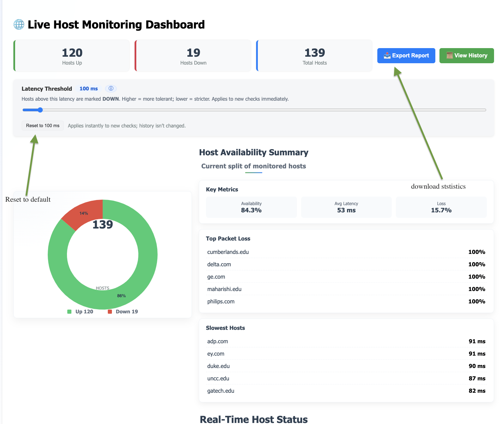The width and height of the screenshot is (504, 424).
Task: Click the 100 ms threshold value label
Action: [89, 89]
